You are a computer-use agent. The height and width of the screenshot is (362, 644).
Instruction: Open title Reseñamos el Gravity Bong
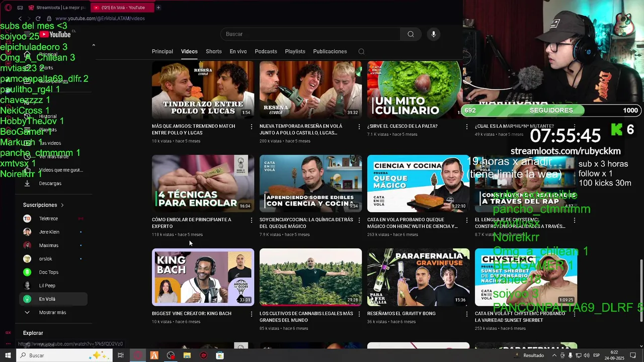click(401, 314)
